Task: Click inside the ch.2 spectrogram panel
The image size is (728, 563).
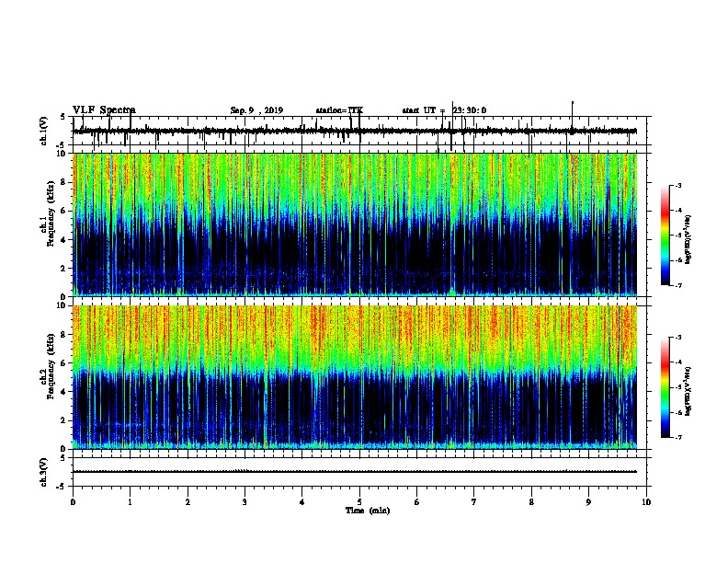Action: point(355,377)
